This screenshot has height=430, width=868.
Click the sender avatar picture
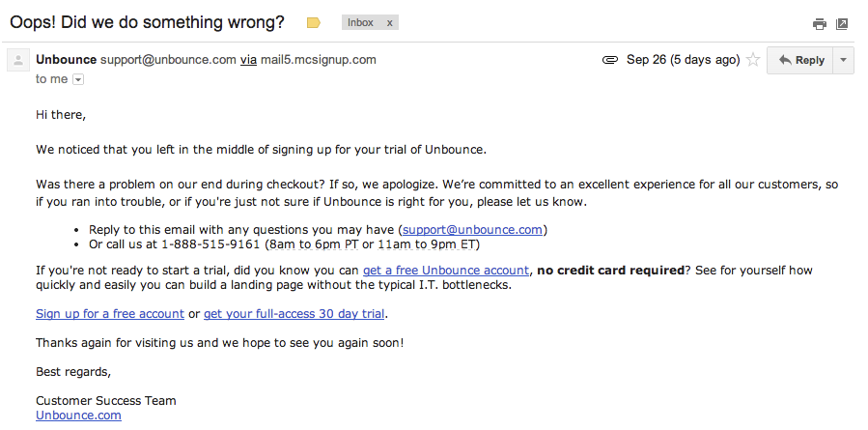coord(17,61)
